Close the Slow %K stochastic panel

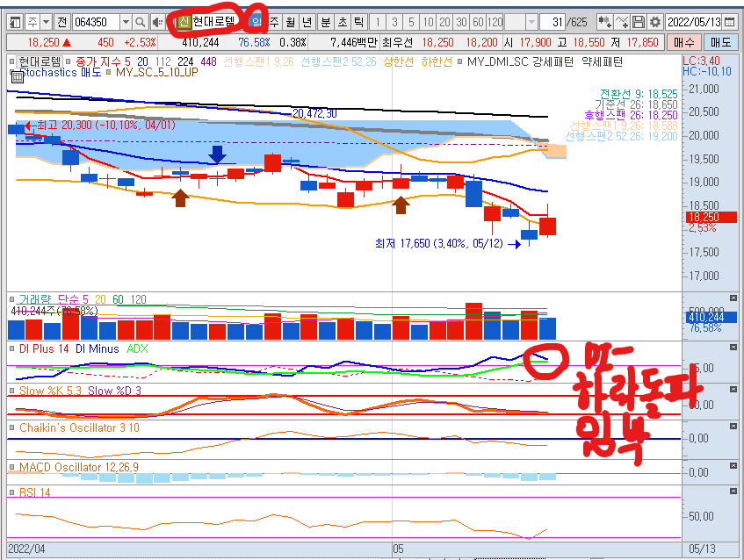[733, 390]
